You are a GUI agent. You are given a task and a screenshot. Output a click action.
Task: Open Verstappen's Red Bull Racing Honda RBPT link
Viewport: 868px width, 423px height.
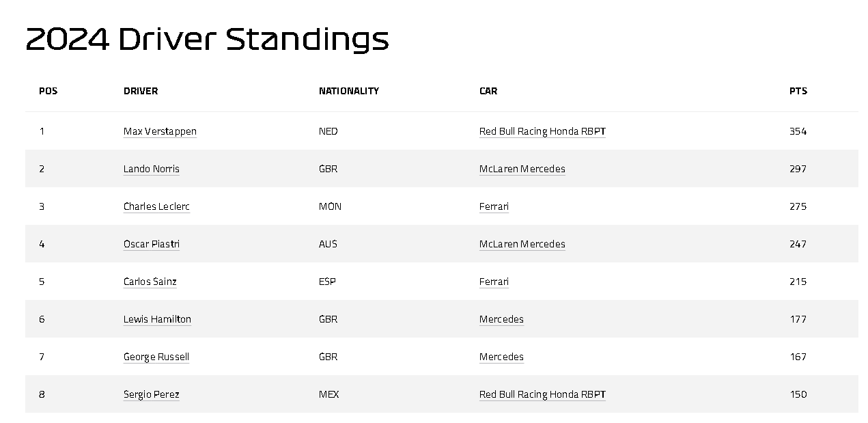(x=542, y=131)
